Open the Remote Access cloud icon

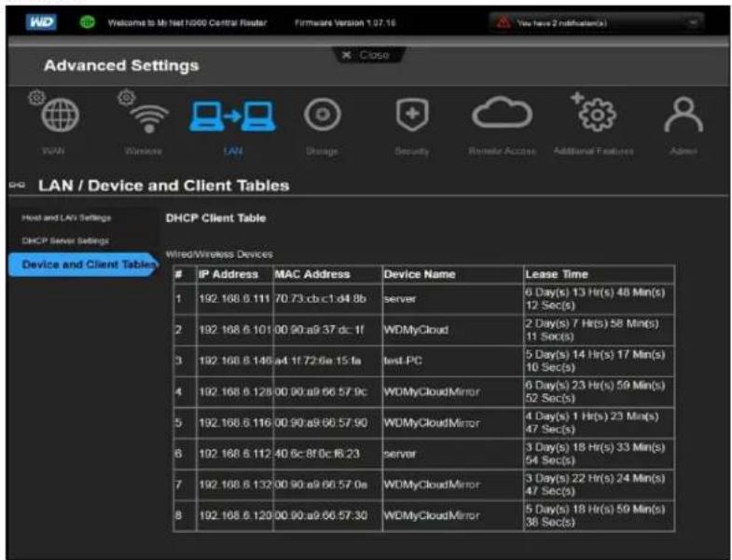[x=502, y=113]
